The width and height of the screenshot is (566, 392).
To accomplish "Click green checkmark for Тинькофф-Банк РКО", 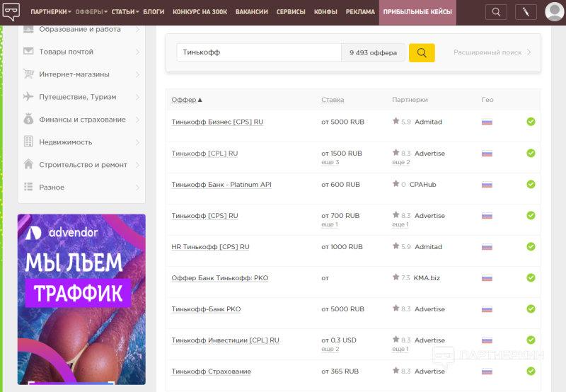I will pos(531,309).
